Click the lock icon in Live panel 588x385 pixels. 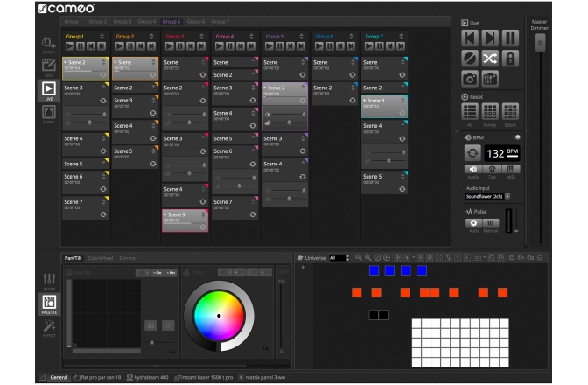tap(511, 59)
